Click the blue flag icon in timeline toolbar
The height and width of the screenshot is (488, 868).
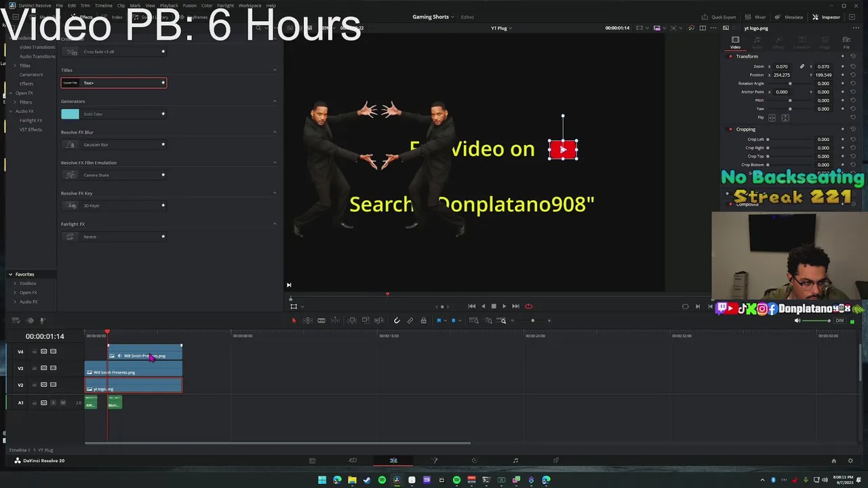pyautogui.click(x=439, y=321)
